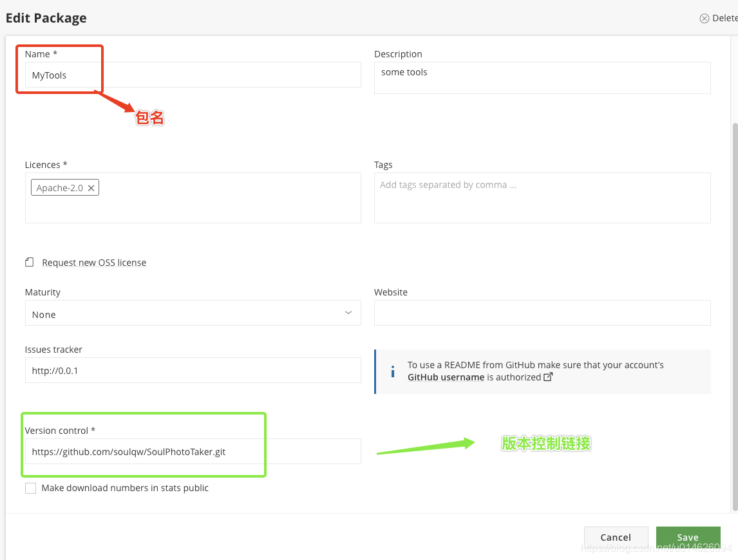Click the Version control URL field
The width and height of the screenshot is (738, 560).
193,451
